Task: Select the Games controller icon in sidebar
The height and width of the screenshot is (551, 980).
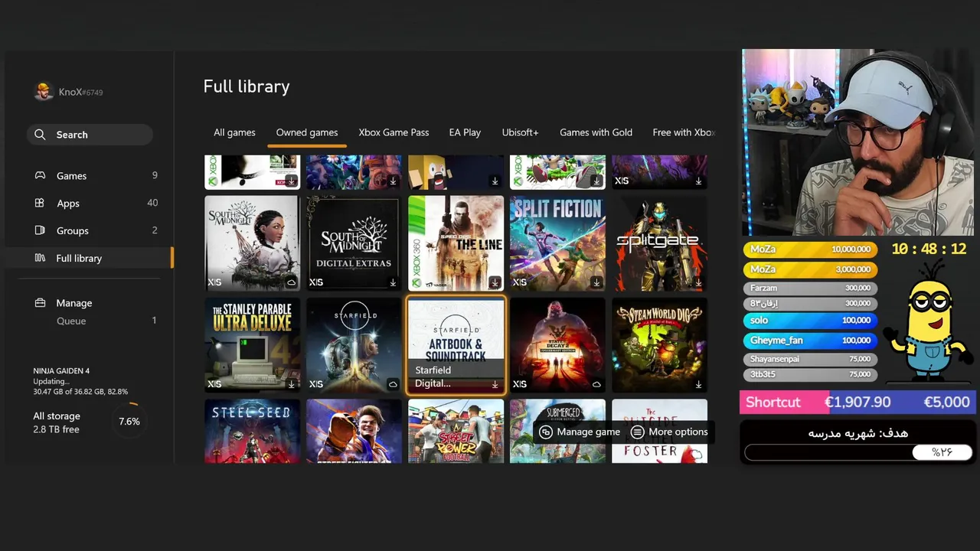Action: click(x=40, y=175)
